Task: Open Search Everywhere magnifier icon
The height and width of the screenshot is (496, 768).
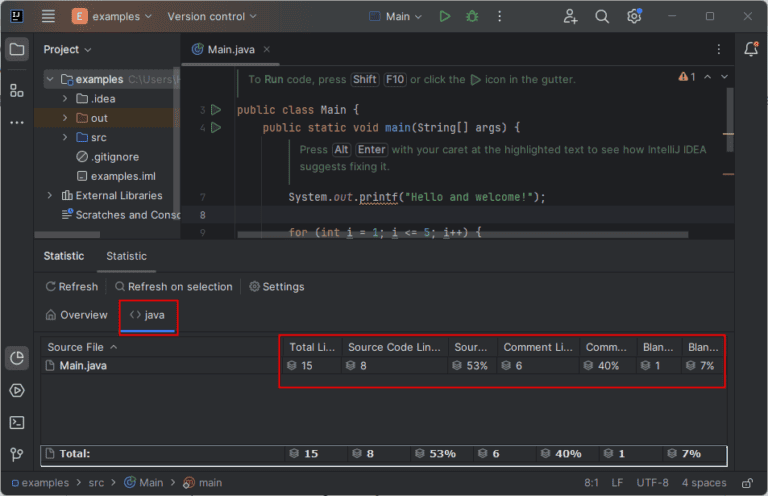Action: coord(602,17)
